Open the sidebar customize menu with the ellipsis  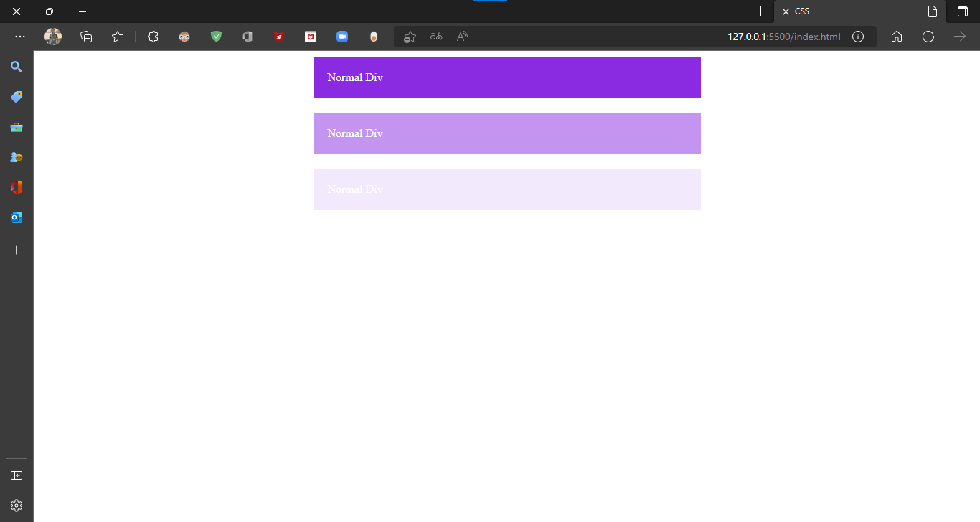20,37
